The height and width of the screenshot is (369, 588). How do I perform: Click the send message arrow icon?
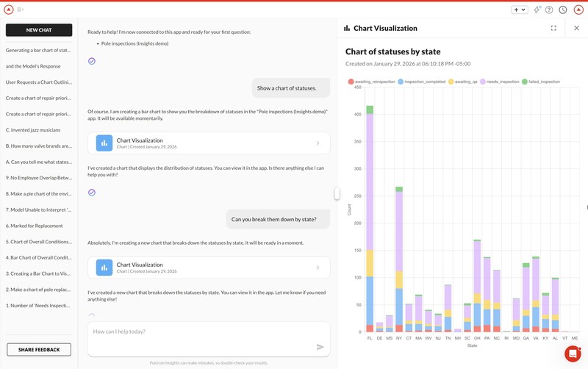pos(320,346)
